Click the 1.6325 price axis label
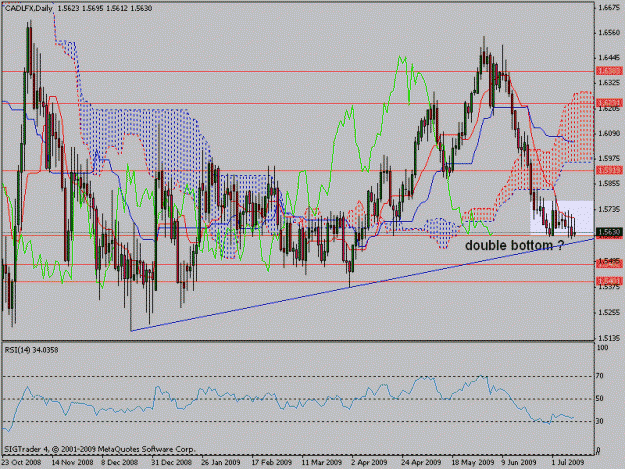The height and width of the screenshot is (469, 625). 609,83
